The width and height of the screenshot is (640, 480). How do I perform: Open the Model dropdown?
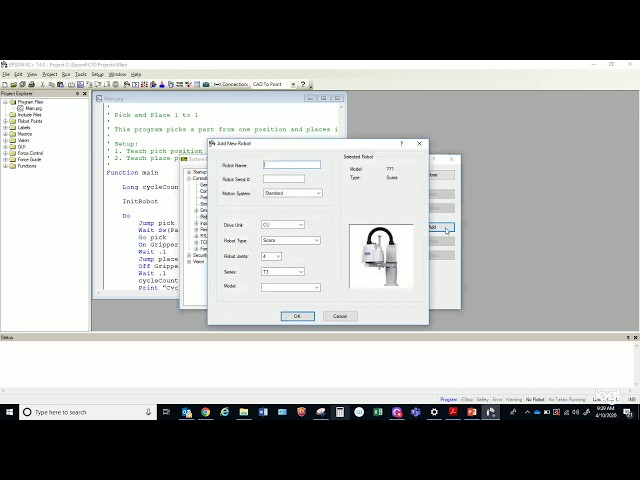point(316,288)
